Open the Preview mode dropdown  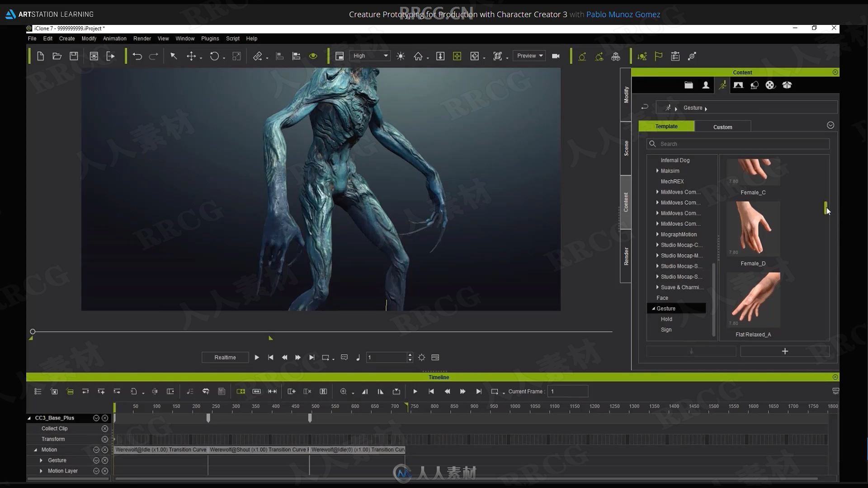(x=529, y=56)
